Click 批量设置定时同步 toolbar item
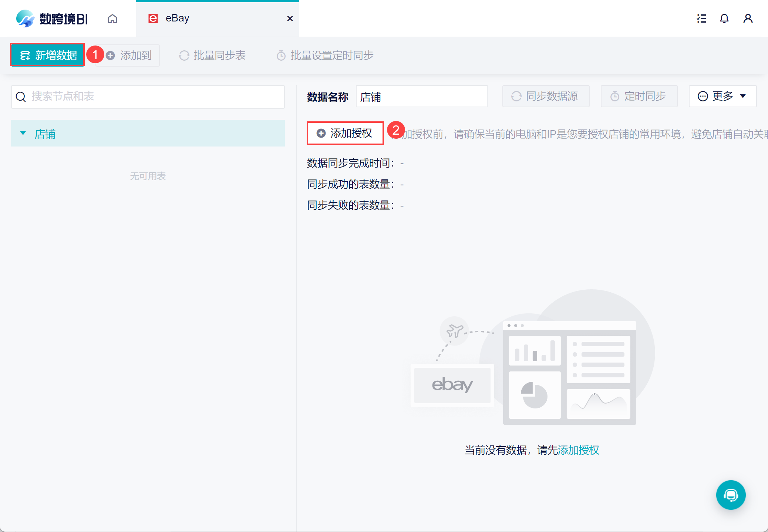Viewport: 768px width, 532px height. [x=325, y=55]
